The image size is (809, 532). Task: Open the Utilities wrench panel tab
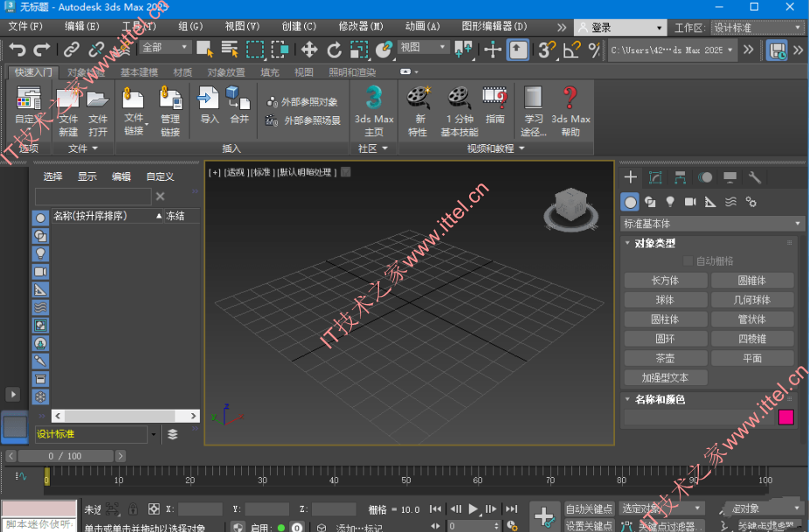pos(754,177)
